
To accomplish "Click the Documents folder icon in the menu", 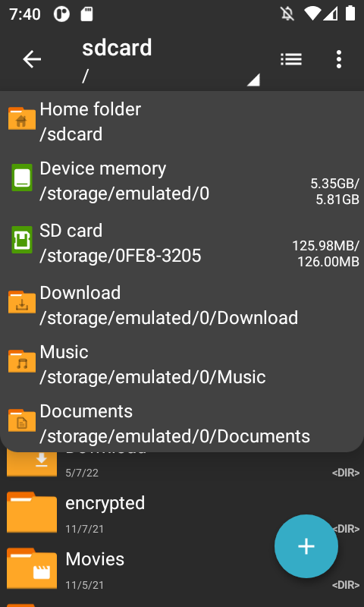I will 22,420.
